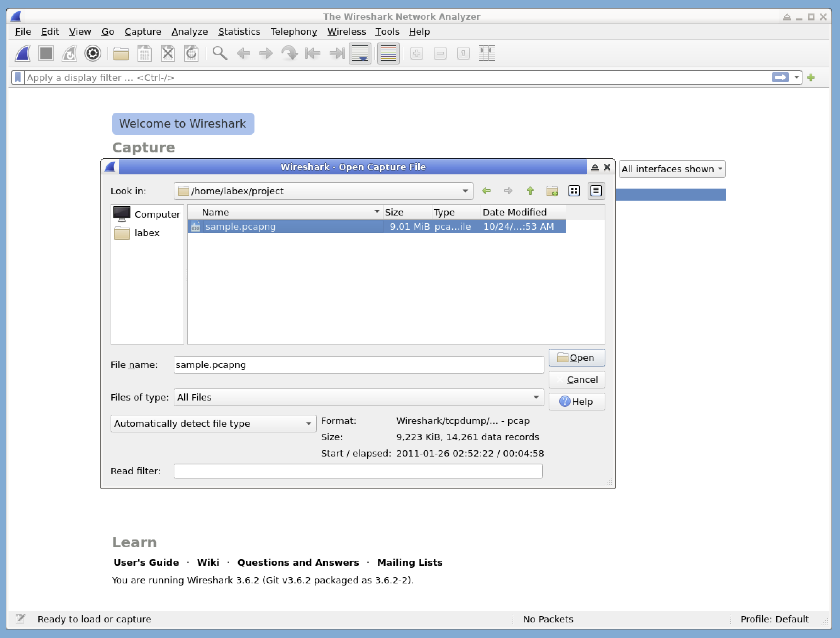
Task: Select Computer in sidebar
Action: (147, 214)
